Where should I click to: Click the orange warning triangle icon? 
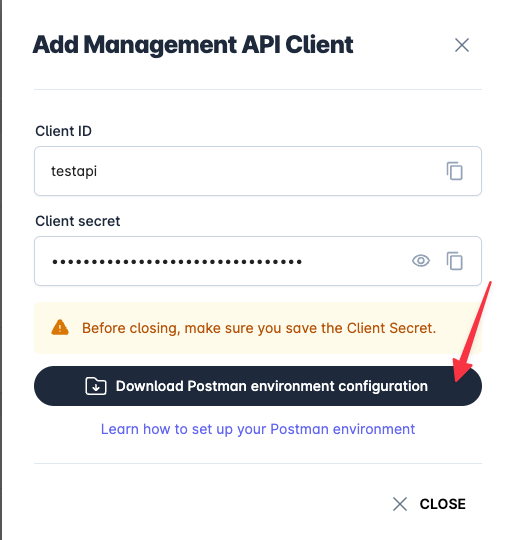[x=60, y=328]
